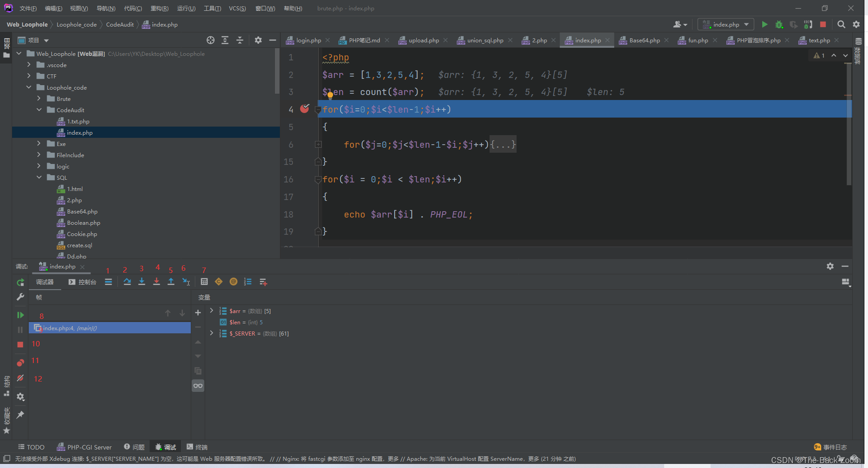868x468 pixels.
Task: Collapse the SQL folder
Action: (39, 177)
